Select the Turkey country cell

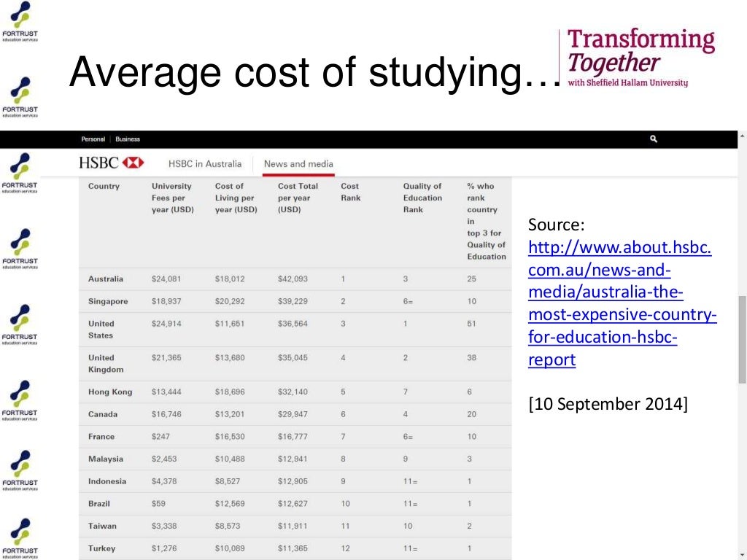point(101,548)
